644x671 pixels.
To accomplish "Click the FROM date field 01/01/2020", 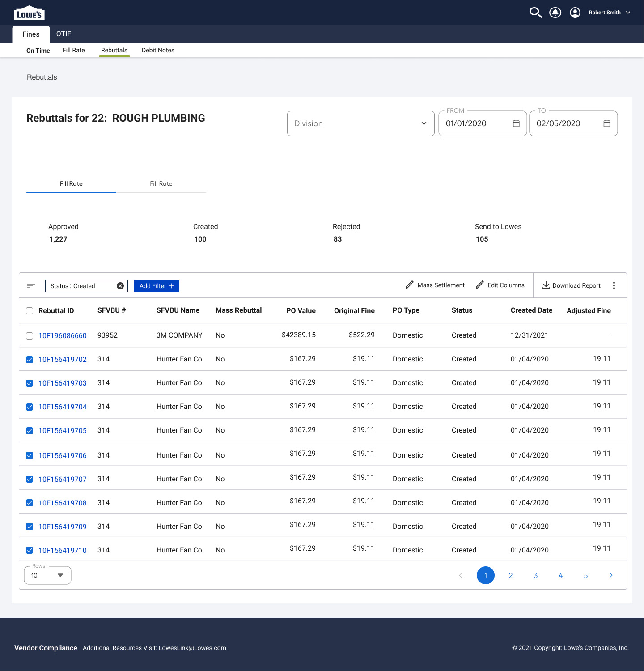I will point(483,123).
